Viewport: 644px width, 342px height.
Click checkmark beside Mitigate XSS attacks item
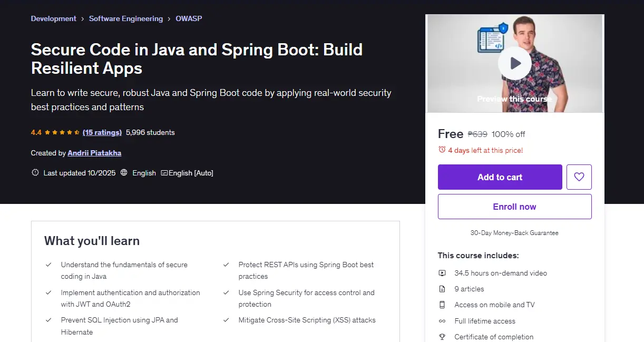(x=226, y=320)
